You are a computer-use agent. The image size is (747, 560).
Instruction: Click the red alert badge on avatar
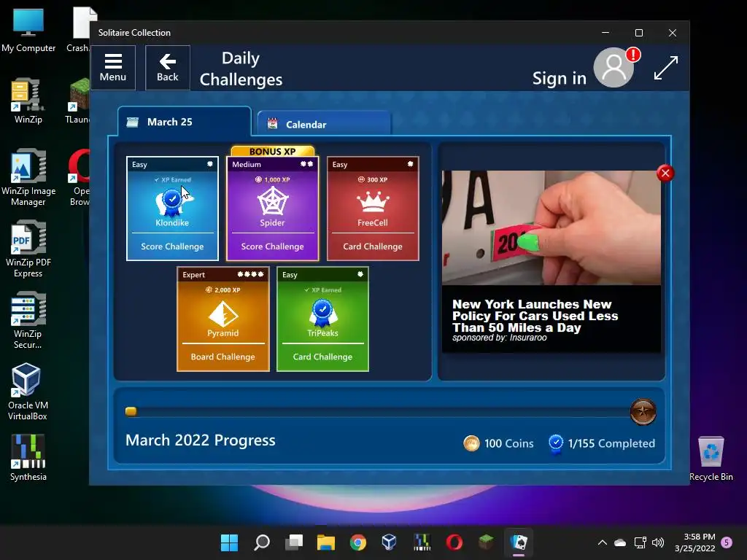[x=633, y=54]
